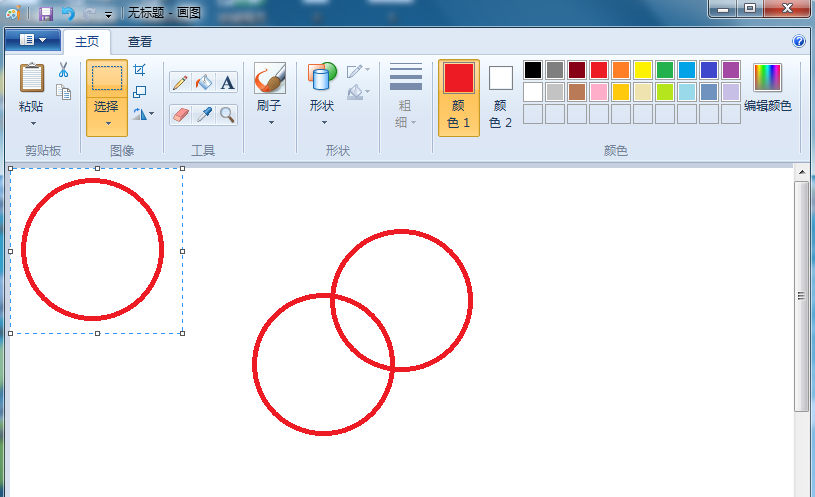The height and width of the screenshot is (497, 815).
Task: Open the shape Fill dropdown
Action: pyautogui.click(x=358, y=92)
